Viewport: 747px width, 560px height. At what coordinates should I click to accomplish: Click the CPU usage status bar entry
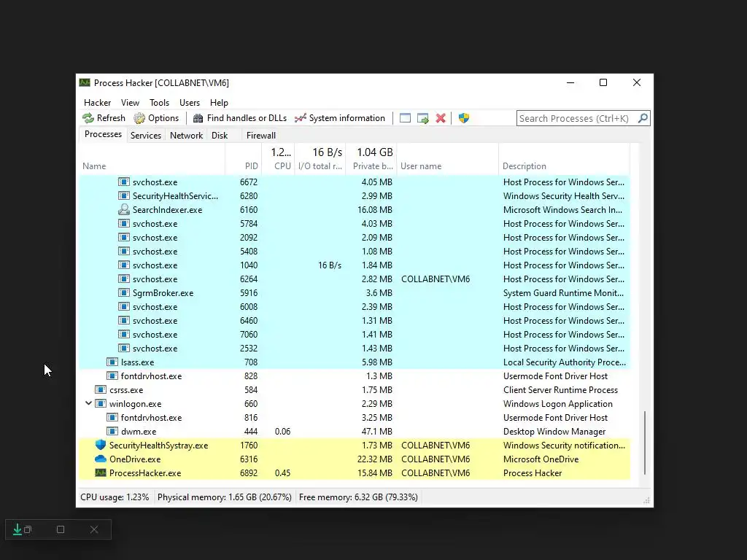(x=115, y=497)
